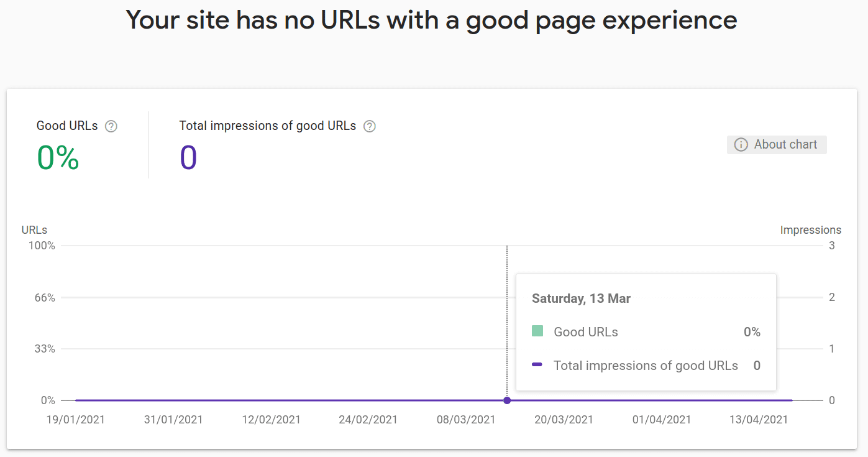Click green Good URLs swatch in tooltip

[537, 331]
